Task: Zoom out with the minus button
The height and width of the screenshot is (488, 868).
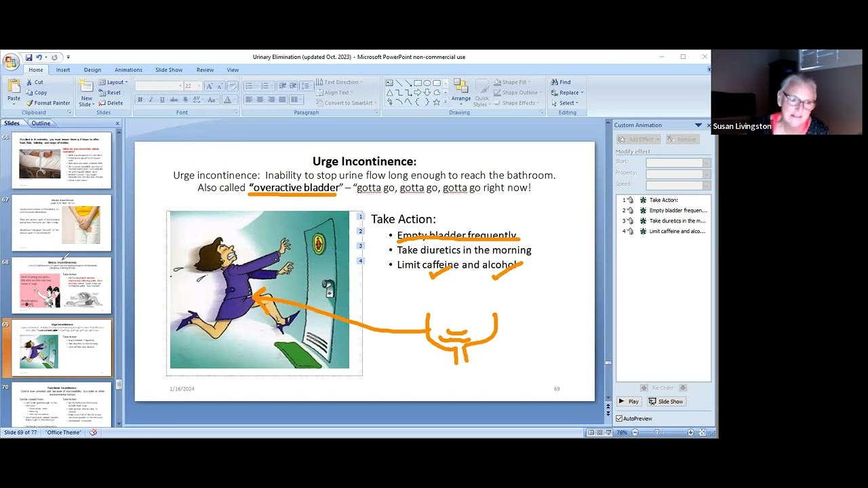Action: point(635,432)
